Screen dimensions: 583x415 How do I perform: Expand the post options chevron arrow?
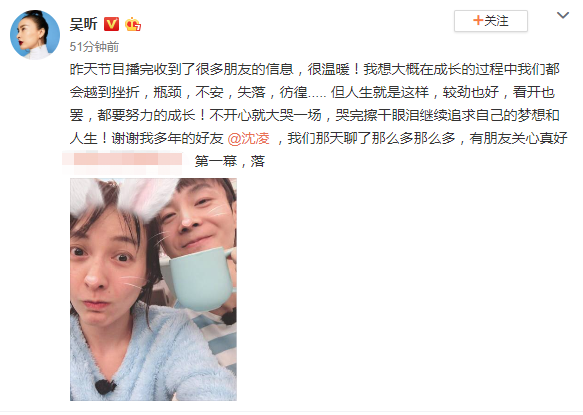coord(563,15)
